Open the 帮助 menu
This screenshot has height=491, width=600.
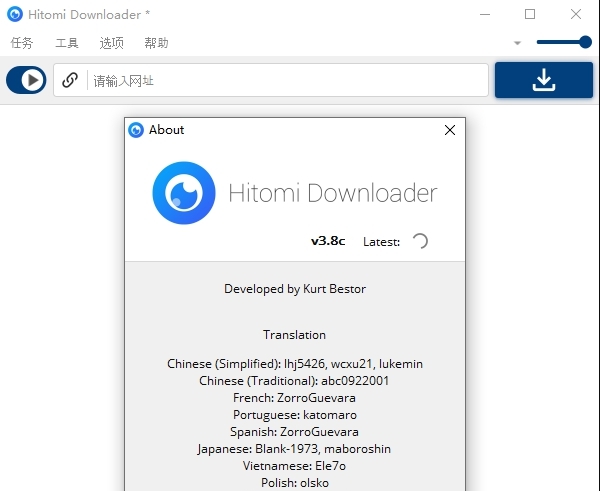(156, 43)
